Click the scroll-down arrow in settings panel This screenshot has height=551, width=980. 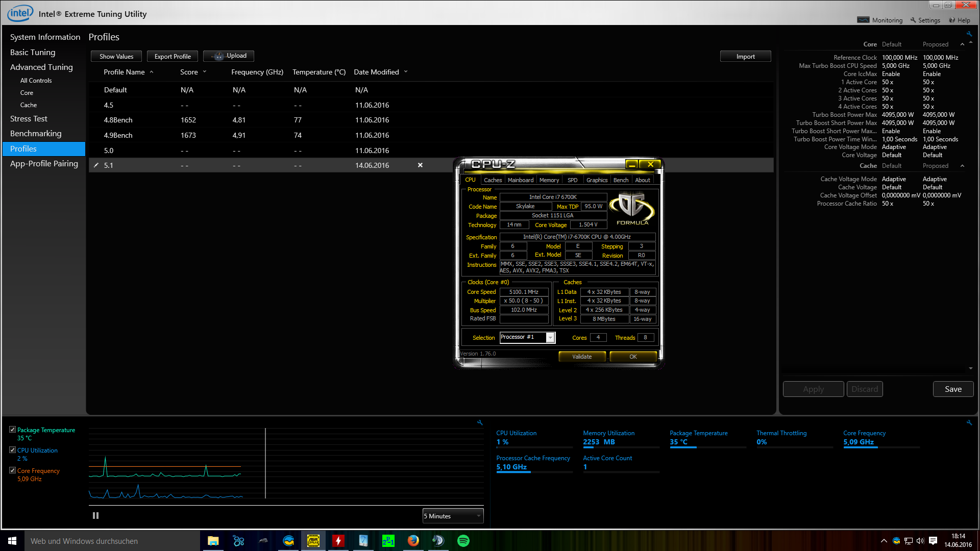click(971, 368)
